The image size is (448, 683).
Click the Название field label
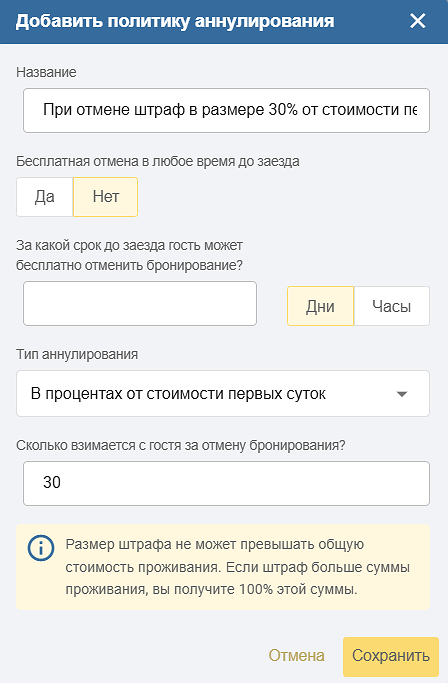(46, 72)
